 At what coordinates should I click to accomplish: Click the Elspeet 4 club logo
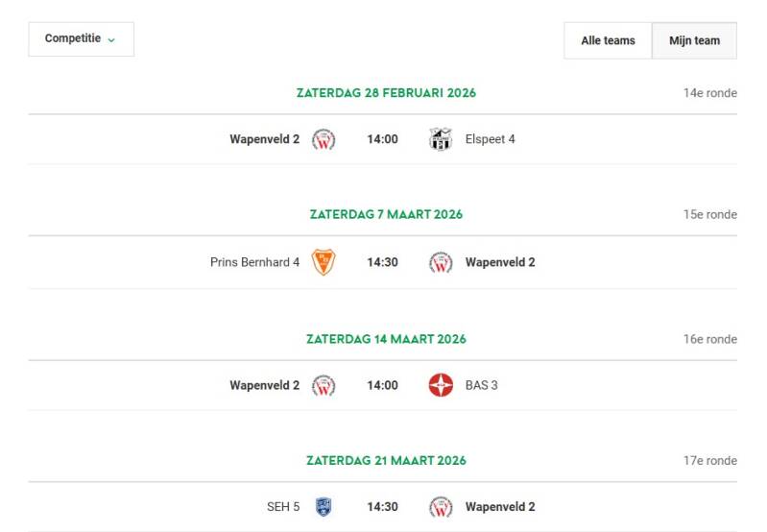[x=440, y=139]
